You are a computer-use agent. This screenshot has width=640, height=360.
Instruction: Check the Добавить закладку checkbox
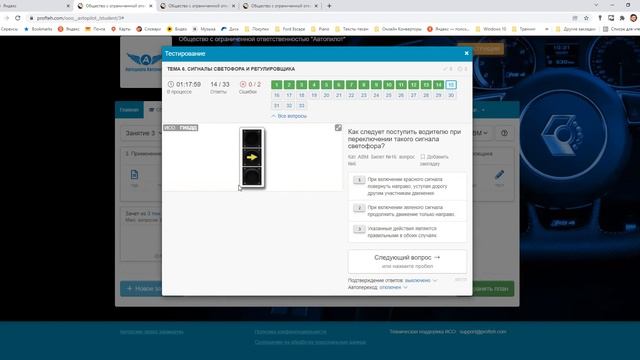point(423,157)
